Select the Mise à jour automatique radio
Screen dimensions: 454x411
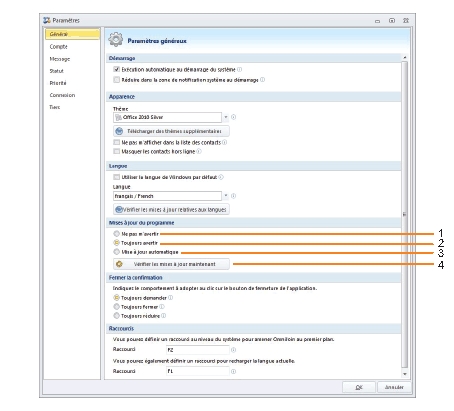(116, 252)
